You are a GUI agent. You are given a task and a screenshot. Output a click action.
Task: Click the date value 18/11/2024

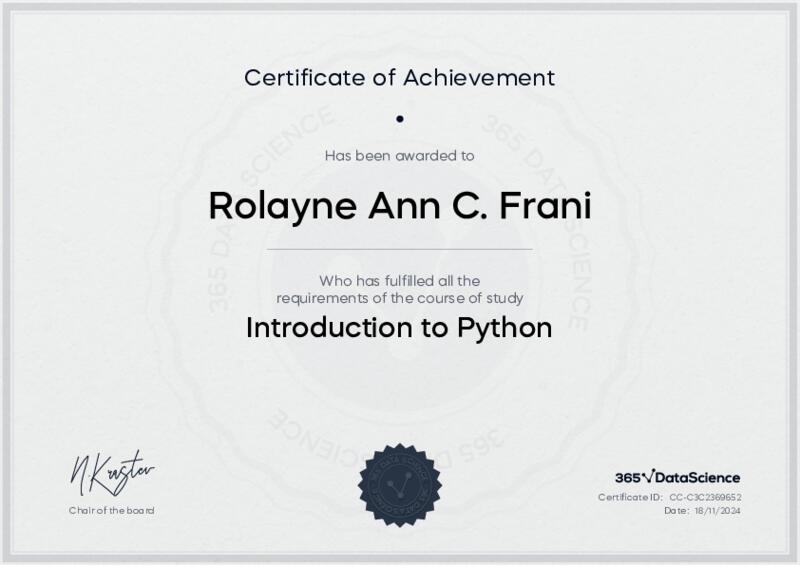pos(717,511)
